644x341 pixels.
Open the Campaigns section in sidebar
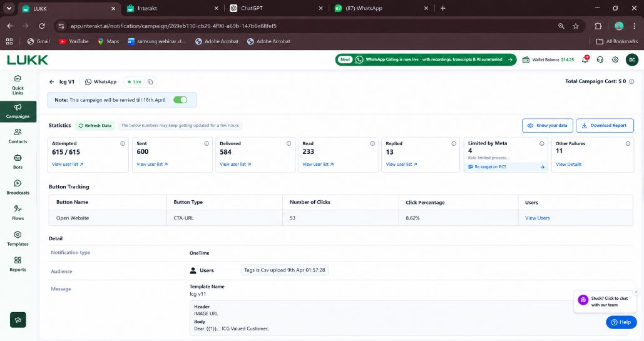click(x=18, y=111)
